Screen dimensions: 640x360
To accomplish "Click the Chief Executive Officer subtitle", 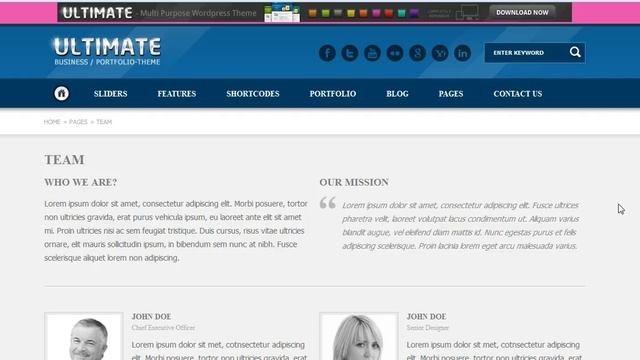I will (163, 327).
